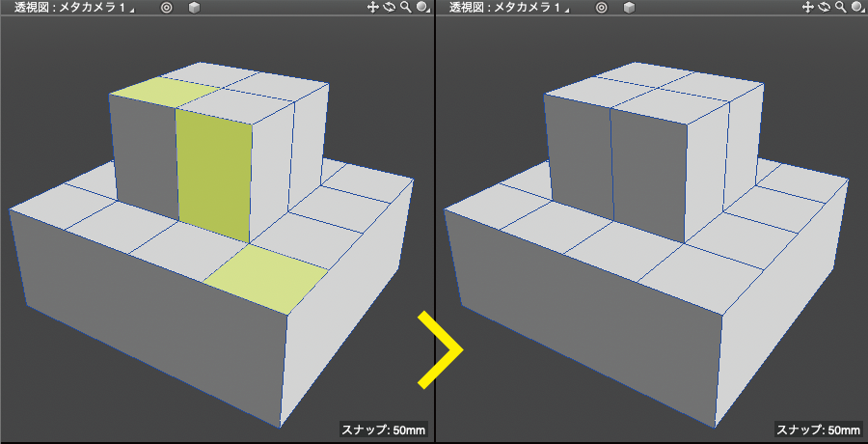868x444 pixels.
Task: Select the rotate view icon in right viewport
Action: pyautogui.click(x=825, y=7)
